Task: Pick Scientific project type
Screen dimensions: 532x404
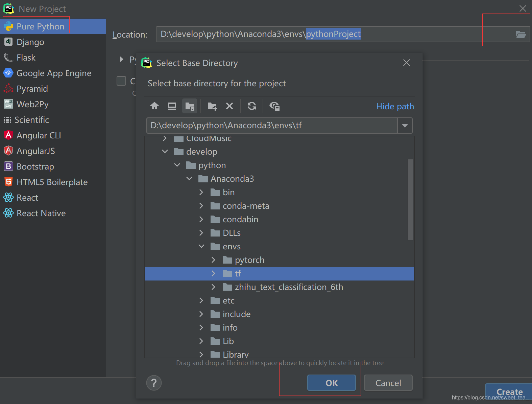Action: (53, 120)
